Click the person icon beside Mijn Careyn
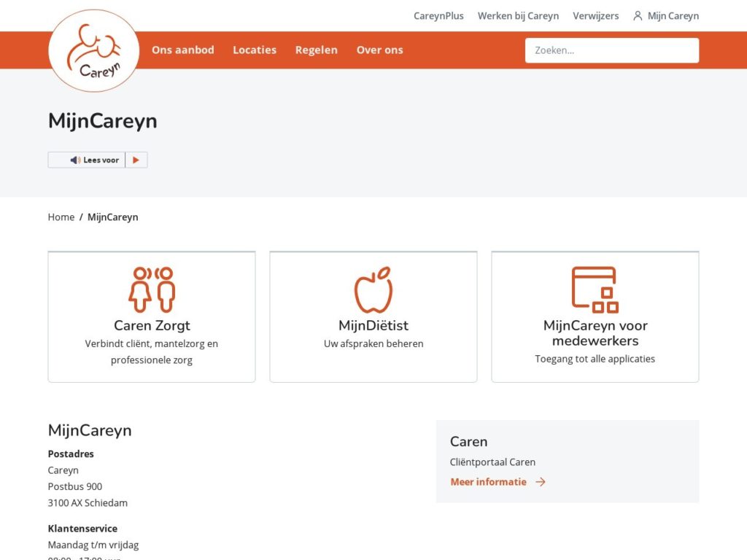The width and height of the screenshot is (747, 560). [x=636, y=15]
